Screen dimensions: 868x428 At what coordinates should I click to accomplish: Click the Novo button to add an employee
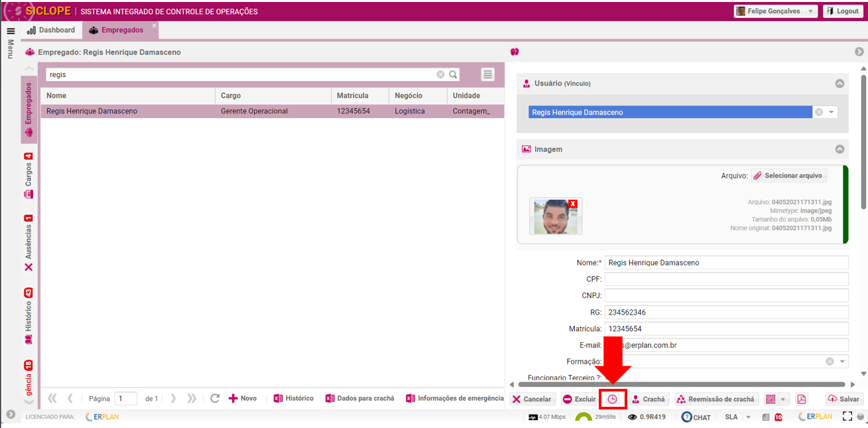pyautogui.click(x=243, y=398)
